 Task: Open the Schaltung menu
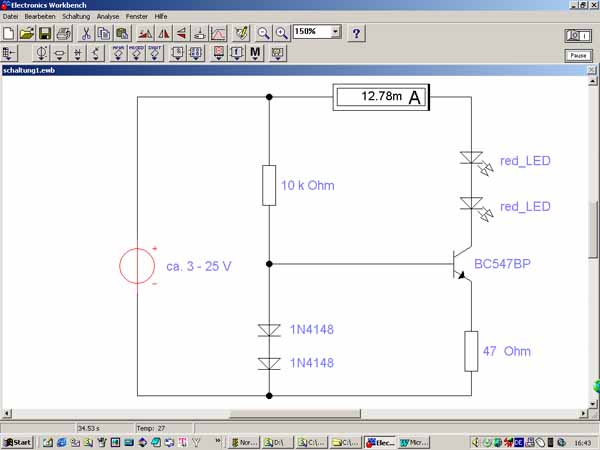(76, 17)
